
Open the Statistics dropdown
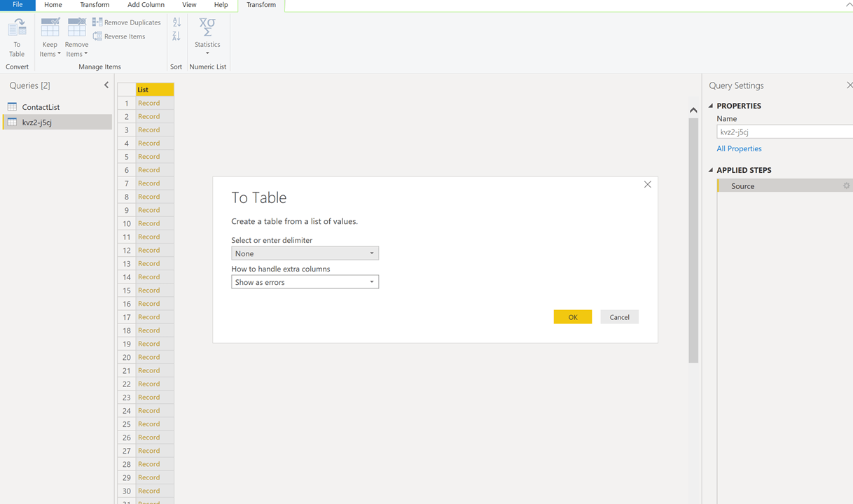(x=207, y=38)
